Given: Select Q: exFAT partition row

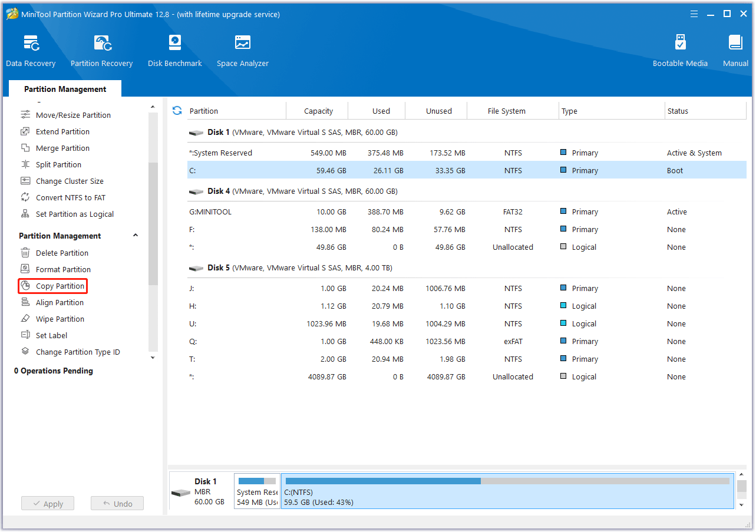Looking at the screenshot, I should [x=467, y=341].
